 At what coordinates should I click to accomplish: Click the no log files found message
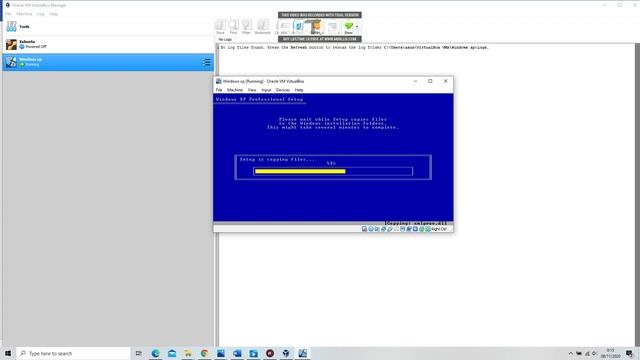[x=354, y=47]
